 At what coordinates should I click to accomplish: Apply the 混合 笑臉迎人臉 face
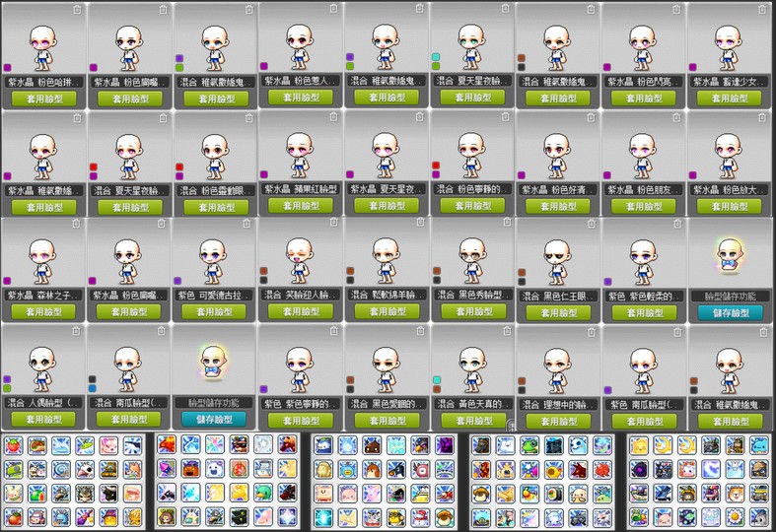301,311
